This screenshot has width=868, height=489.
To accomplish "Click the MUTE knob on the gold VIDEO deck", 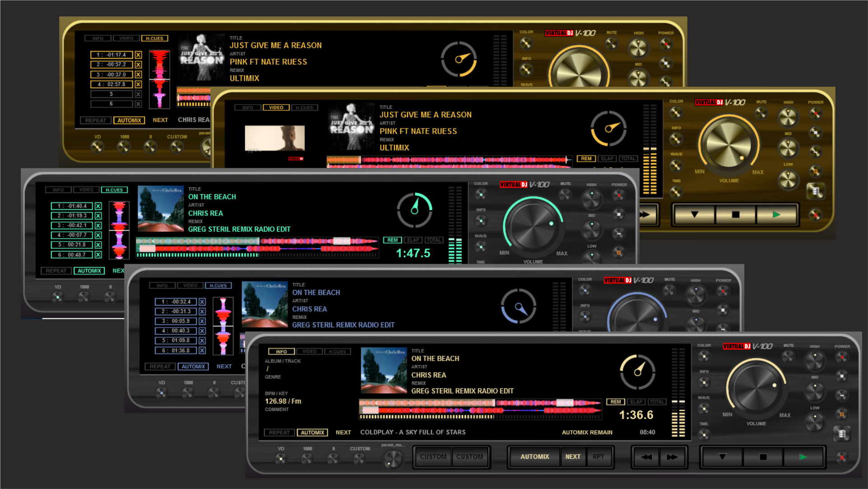I will [761, 113].
